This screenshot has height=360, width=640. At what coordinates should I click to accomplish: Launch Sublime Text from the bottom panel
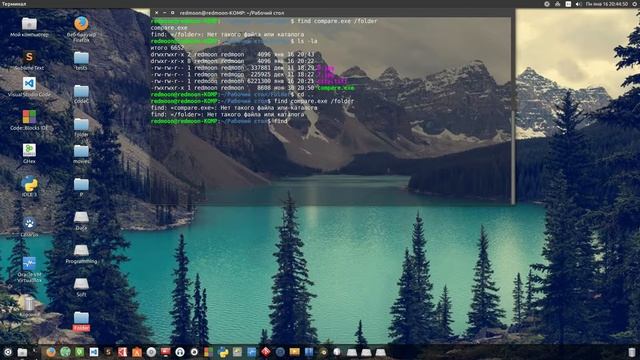coord(108,352)
